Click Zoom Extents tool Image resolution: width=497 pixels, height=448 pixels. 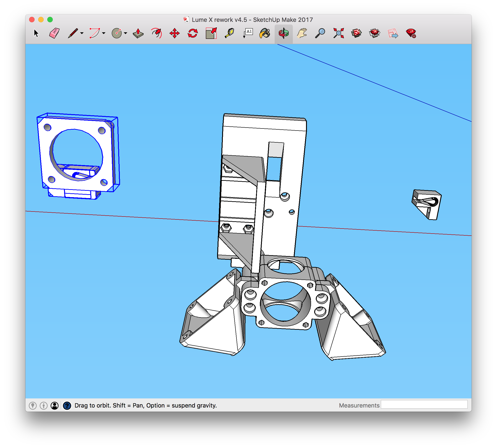(339, 33)
